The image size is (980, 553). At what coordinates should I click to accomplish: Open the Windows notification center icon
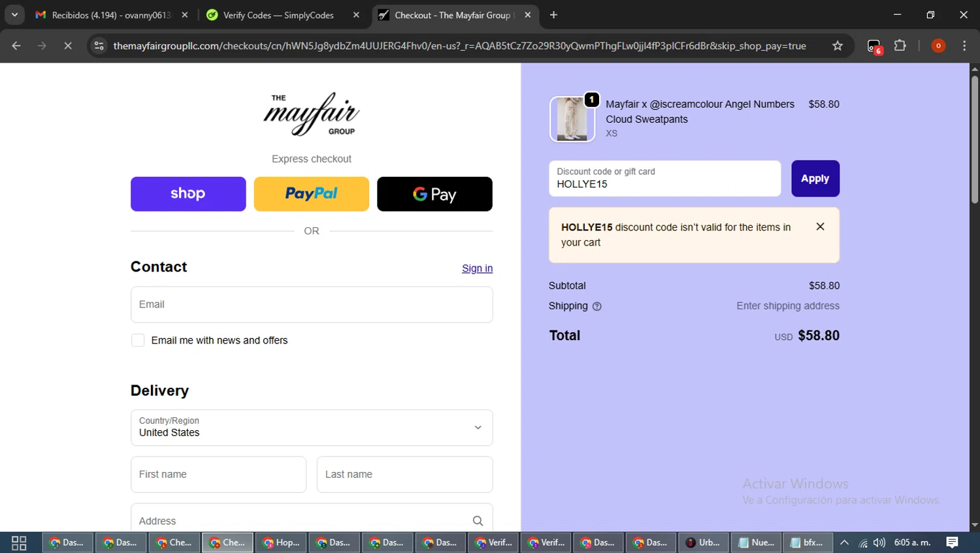tap(952, 543)
